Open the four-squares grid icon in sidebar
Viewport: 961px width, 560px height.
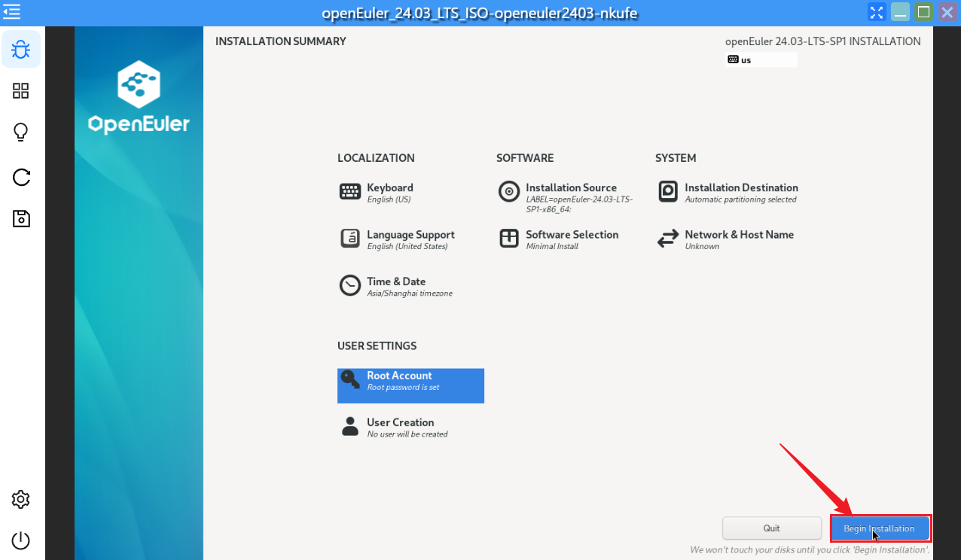(x=21, y=91)
